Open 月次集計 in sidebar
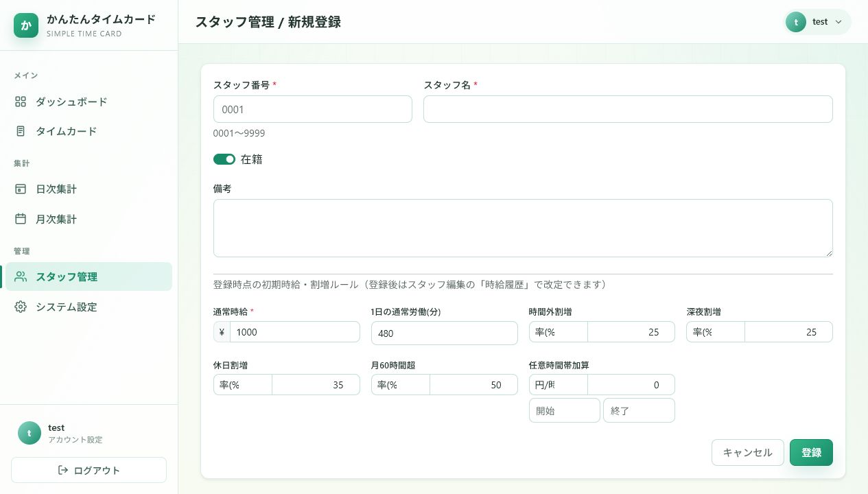 [x=89, y=219]
